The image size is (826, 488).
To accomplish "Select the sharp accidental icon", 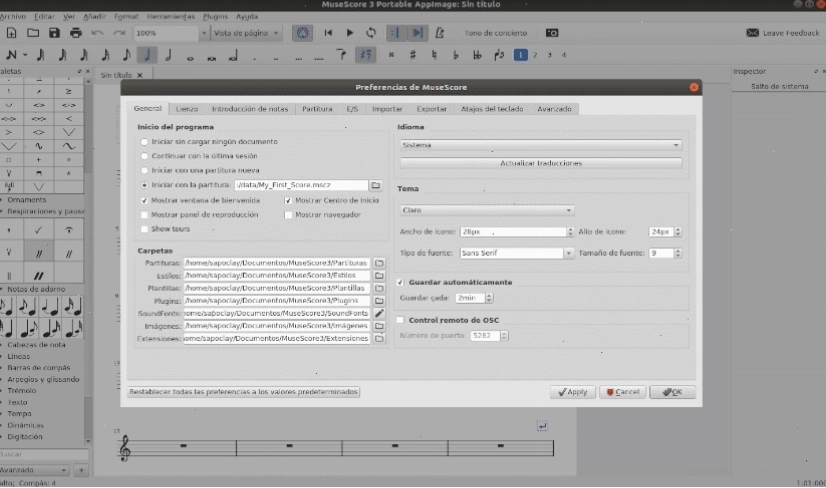I will pos(412,54).
